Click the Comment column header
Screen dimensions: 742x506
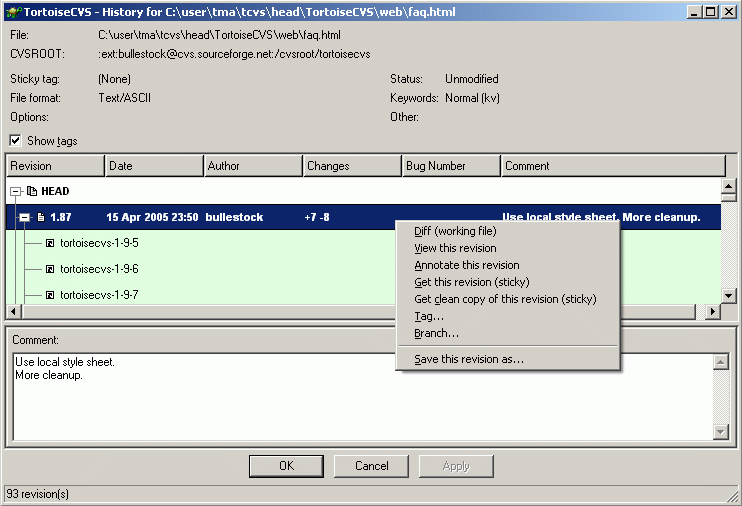613,166
